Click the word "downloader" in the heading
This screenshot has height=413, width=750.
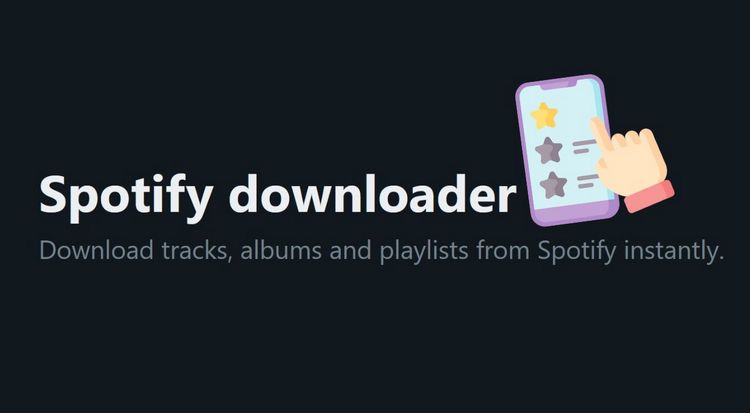(373, 191)
